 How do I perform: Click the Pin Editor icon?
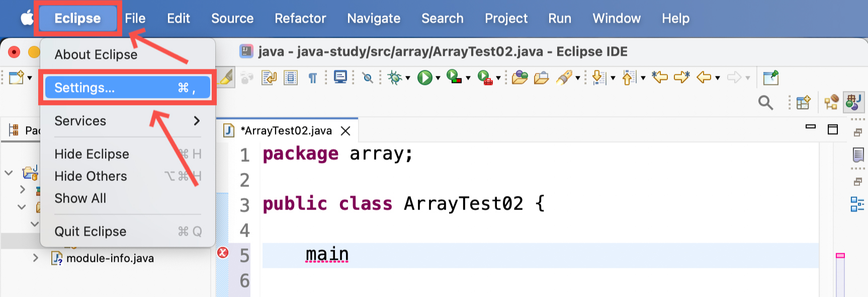pos(770,78)
